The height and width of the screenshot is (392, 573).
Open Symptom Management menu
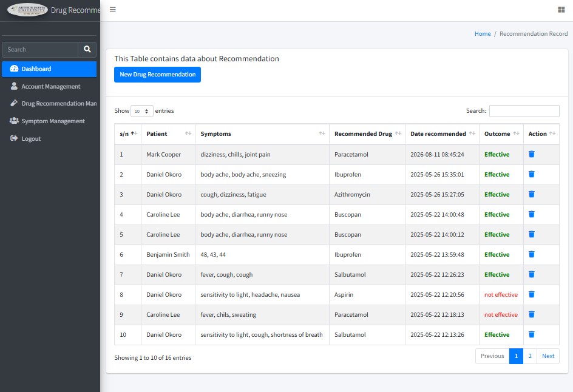(49, 121)
